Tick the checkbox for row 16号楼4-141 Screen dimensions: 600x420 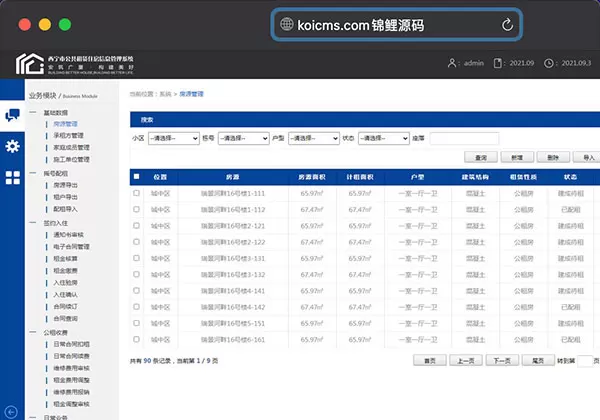[x=136, y=290]
